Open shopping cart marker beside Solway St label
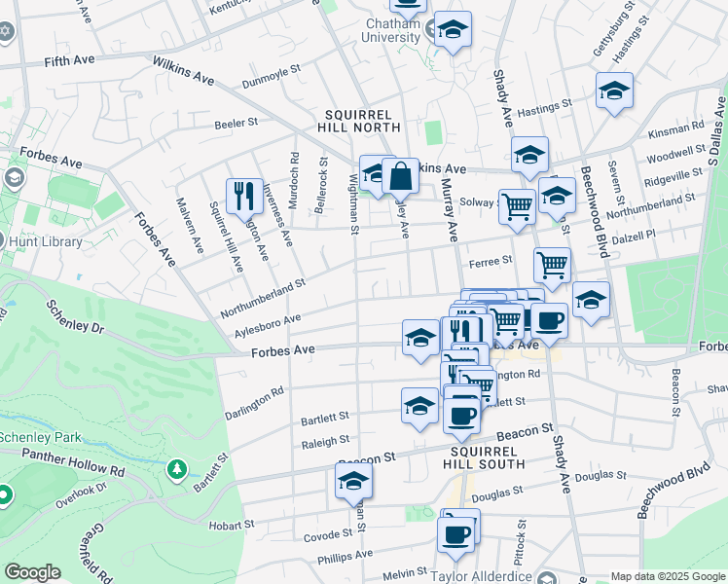The height and width of the screenshot is (584, 728). click(517, 206)
